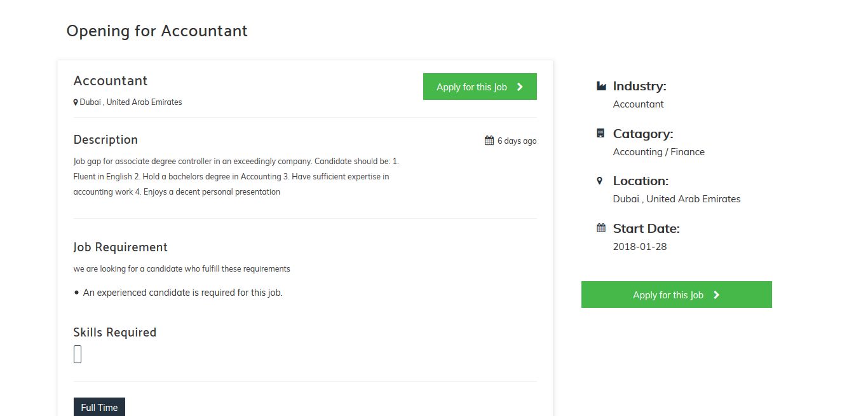Select the 'Full Time' job type tag
The width and height of the screenshot is (868, 416).
(x=99, y=407)
